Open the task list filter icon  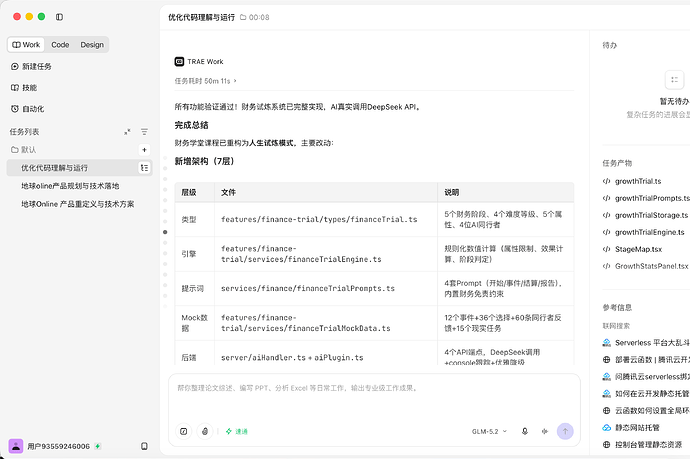point(144,132)
